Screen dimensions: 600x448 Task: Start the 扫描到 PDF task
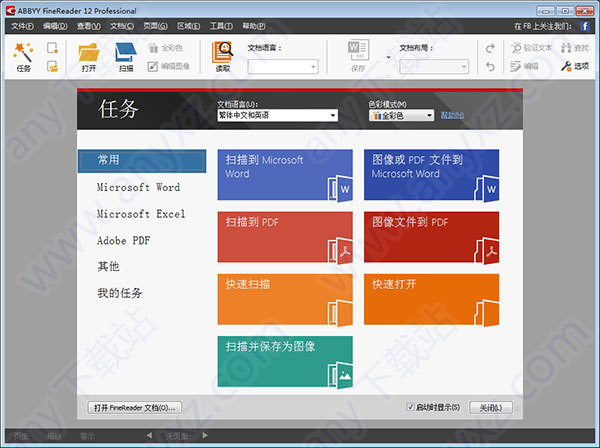(x=285, y=237)
